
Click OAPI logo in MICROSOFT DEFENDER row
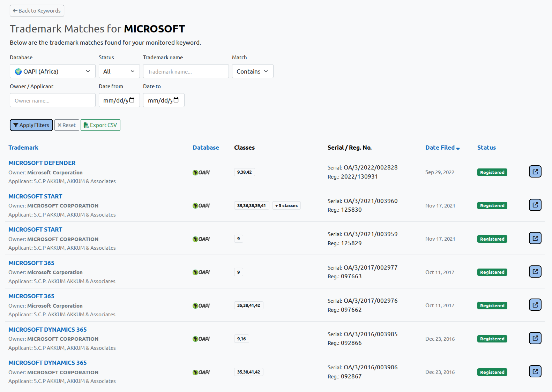[x=201, y=172]
